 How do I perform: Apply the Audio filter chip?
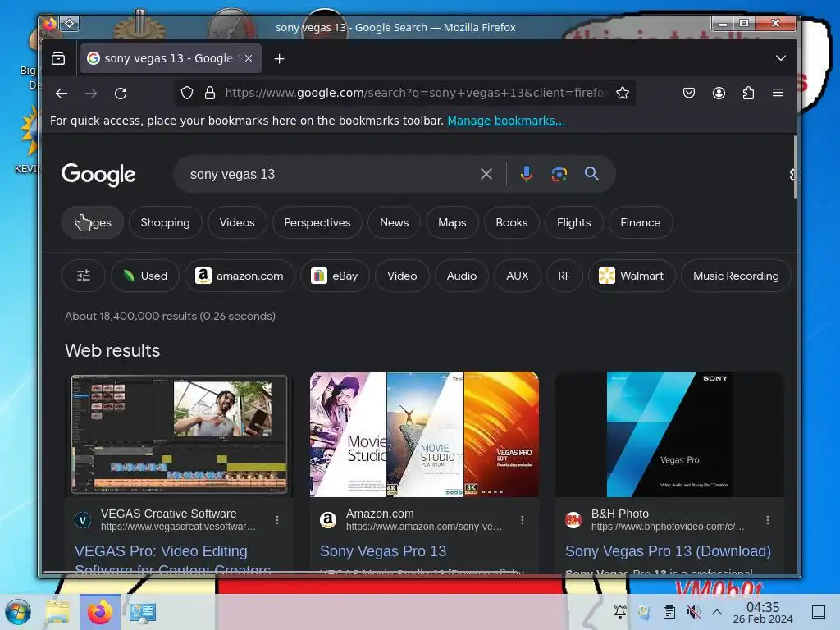[462, 276]
